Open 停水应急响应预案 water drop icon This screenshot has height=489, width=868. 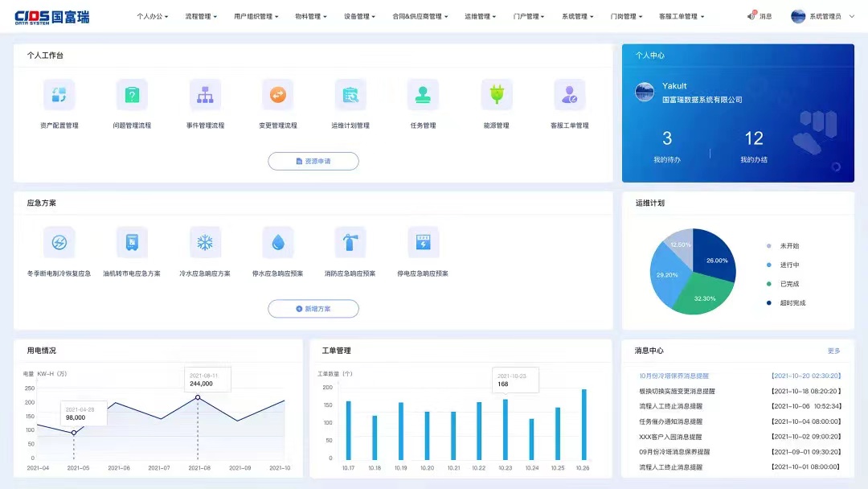coord(278,242)
